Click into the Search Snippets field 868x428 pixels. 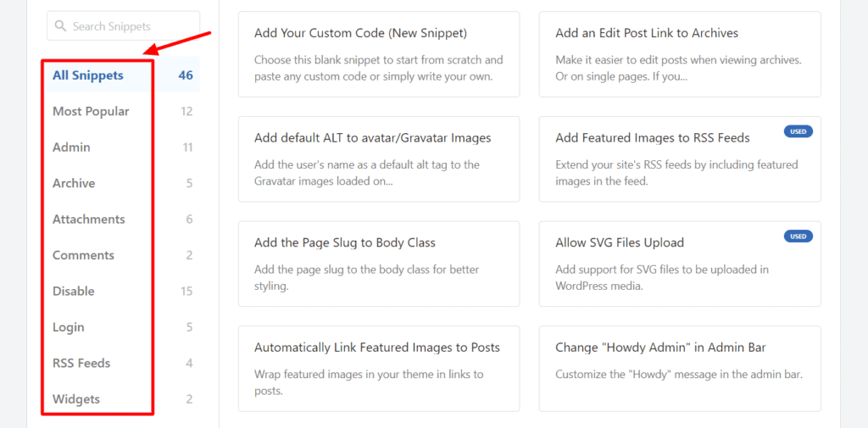tap(127, 26)
